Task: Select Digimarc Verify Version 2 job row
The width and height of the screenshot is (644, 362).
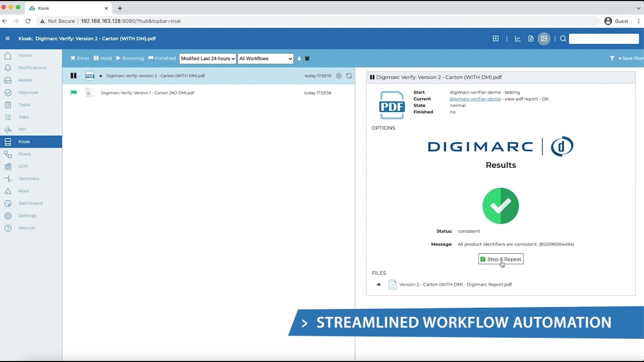Action: (x=208, y=76)
